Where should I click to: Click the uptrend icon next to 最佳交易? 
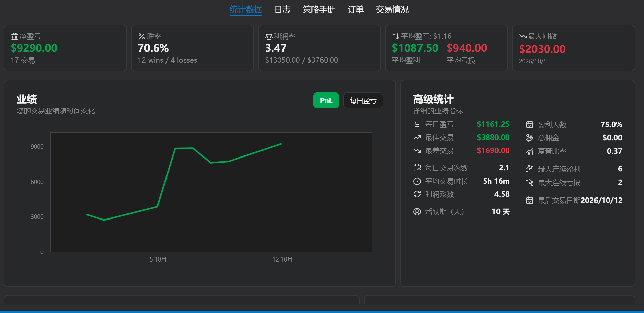click(x=417, y=138)
